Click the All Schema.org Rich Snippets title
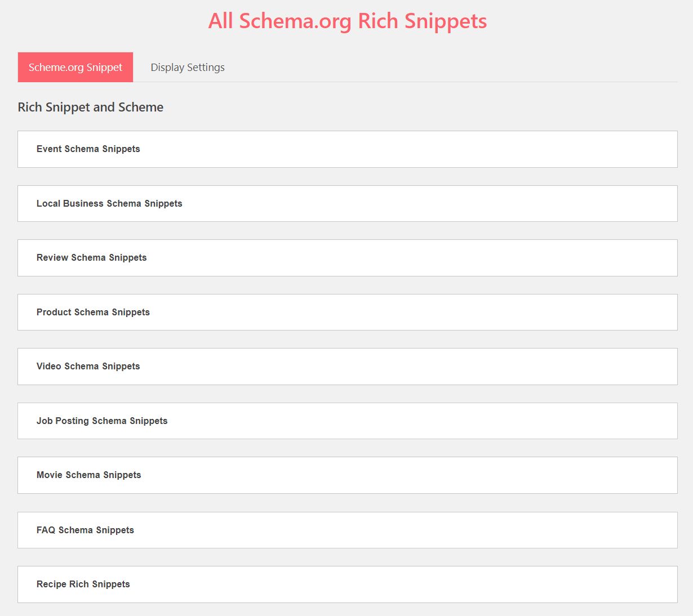The height and width of the screenshot is (616, 693). [348, 21]
